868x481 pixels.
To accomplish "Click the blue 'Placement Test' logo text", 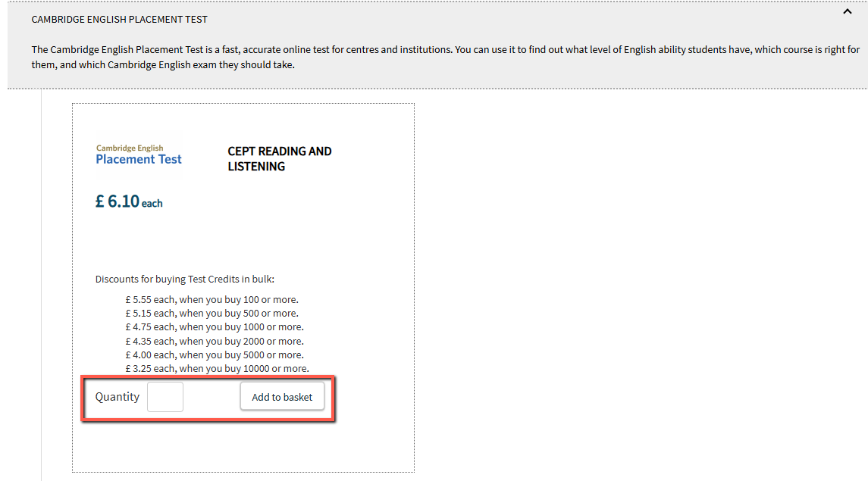I will click(139, 159).
